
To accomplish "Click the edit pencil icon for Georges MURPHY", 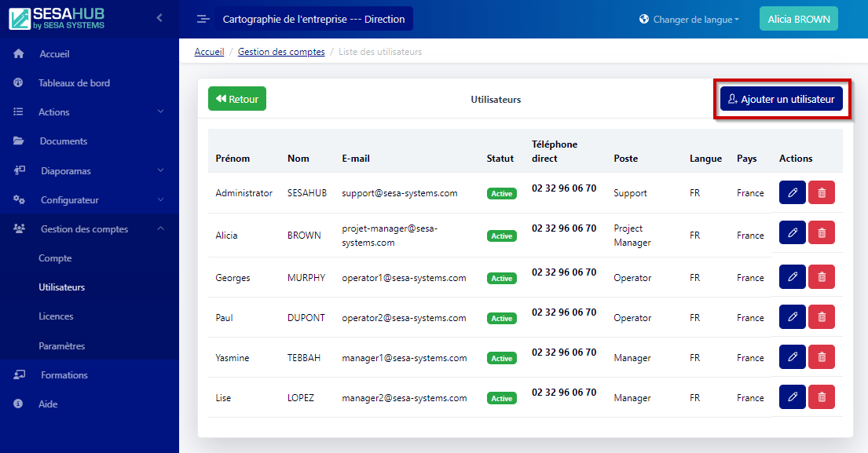I will [792, 277].
